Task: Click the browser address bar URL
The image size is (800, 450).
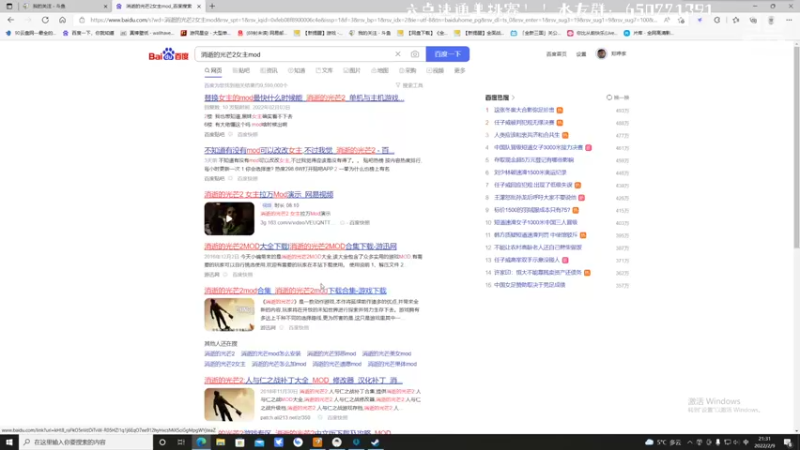Action: [373, 20]
